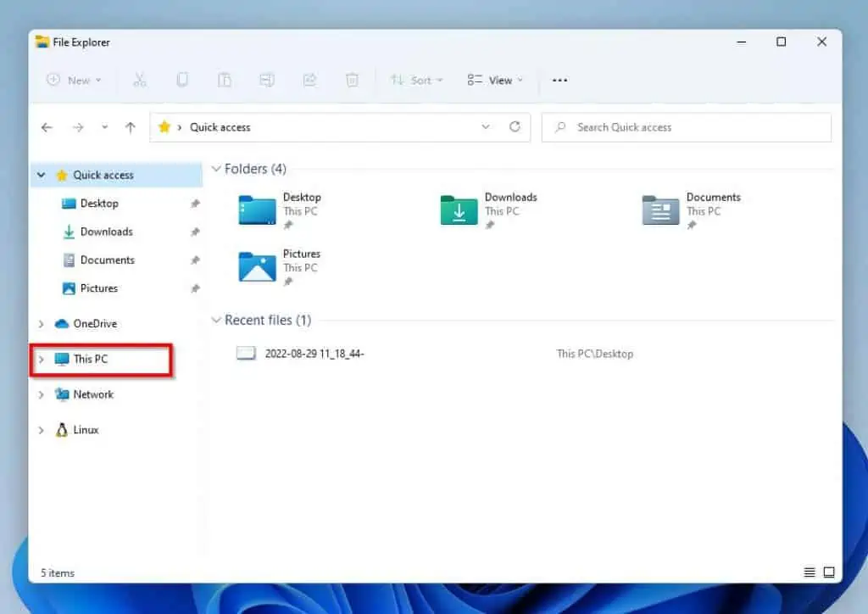Close the File Explorer window
Image resolution: width=868 pixels, height=614 pixels.
pos(821,42)
